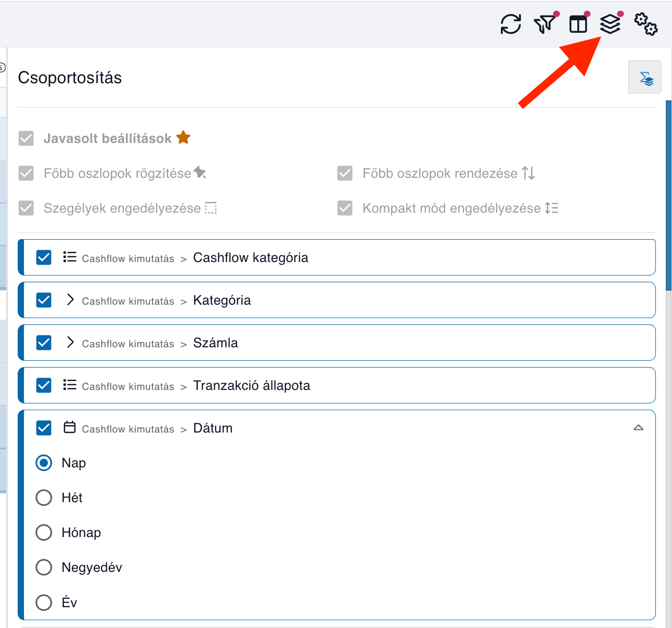Click the panel's vertical scrollbar thumb
The height and width of the screenshot is (628, 672).
click(x=669, y=195)
